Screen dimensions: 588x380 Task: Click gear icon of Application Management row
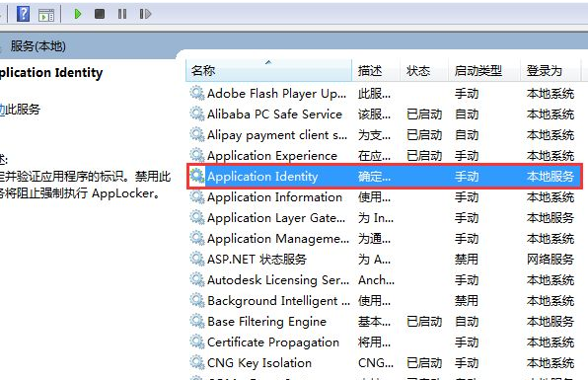197,238
